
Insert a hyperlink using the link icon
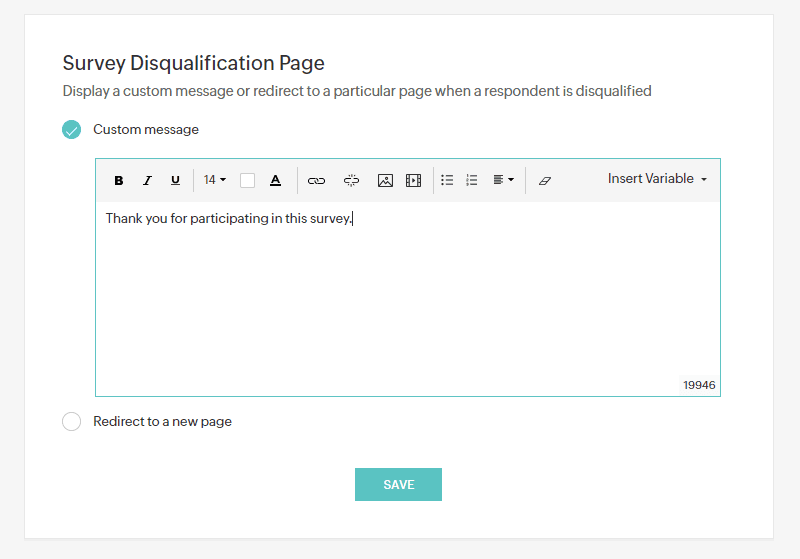click(x=316, y=181)
